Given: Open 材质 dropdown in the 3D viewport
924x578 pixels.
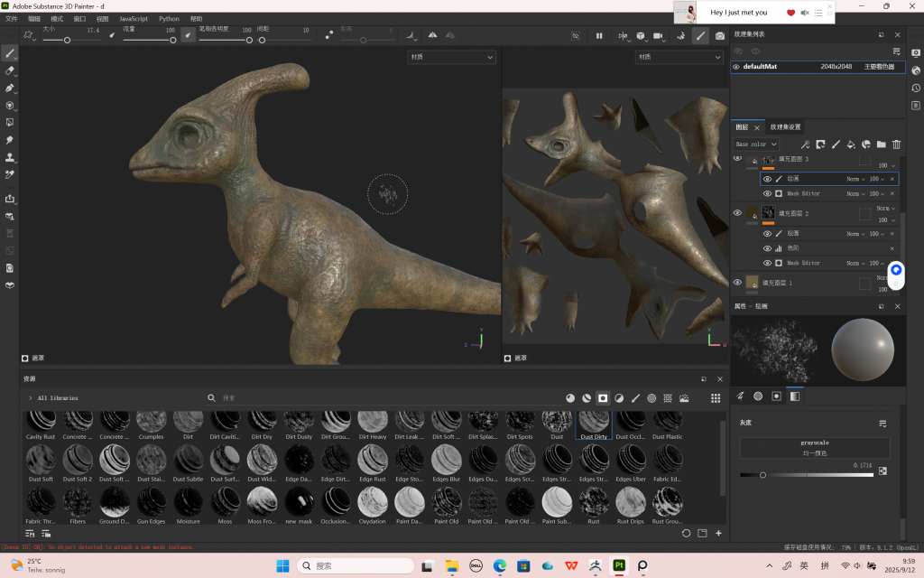Looking at the screenshot, I should pos(451,57).
